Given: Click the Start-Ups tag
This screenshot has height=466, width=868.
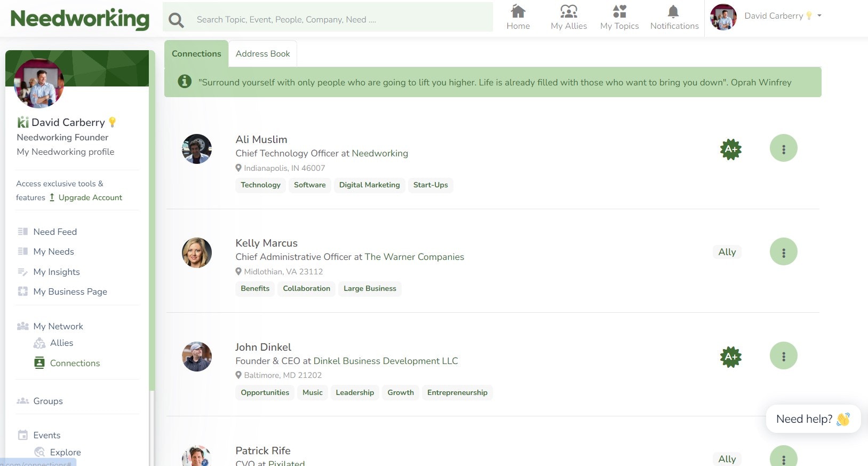Looking at the screenshot, I should coord(431,185).
